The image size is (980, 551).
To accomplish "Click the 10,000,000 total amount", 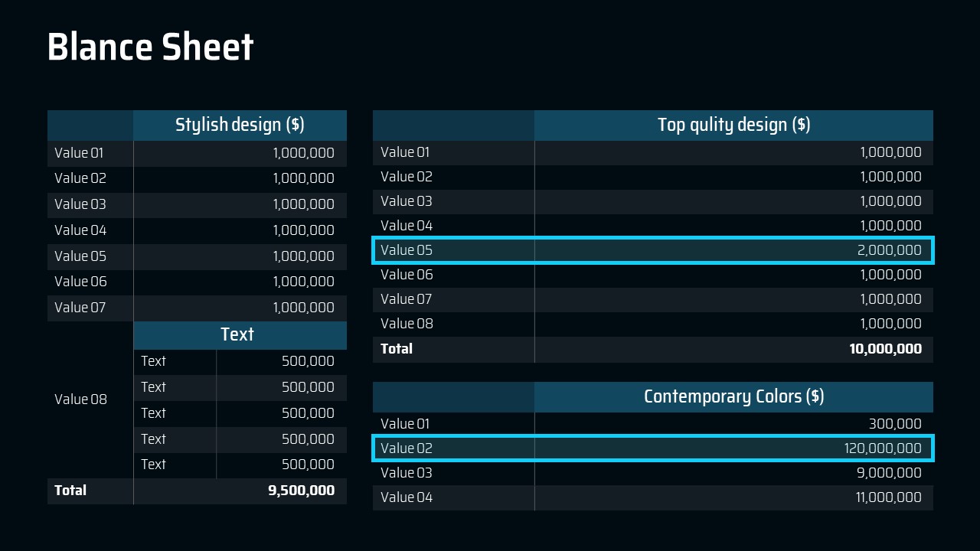I will point(885,349).
